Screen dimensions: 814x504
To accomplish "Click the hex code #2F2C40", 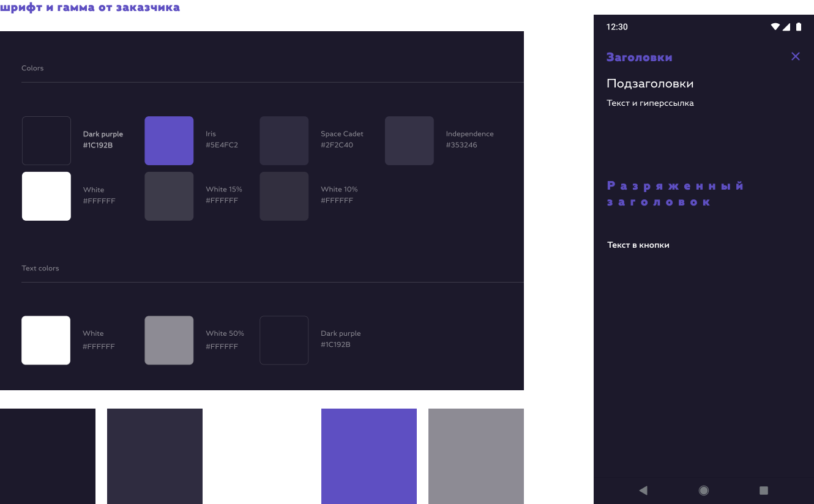I will 337,145.
